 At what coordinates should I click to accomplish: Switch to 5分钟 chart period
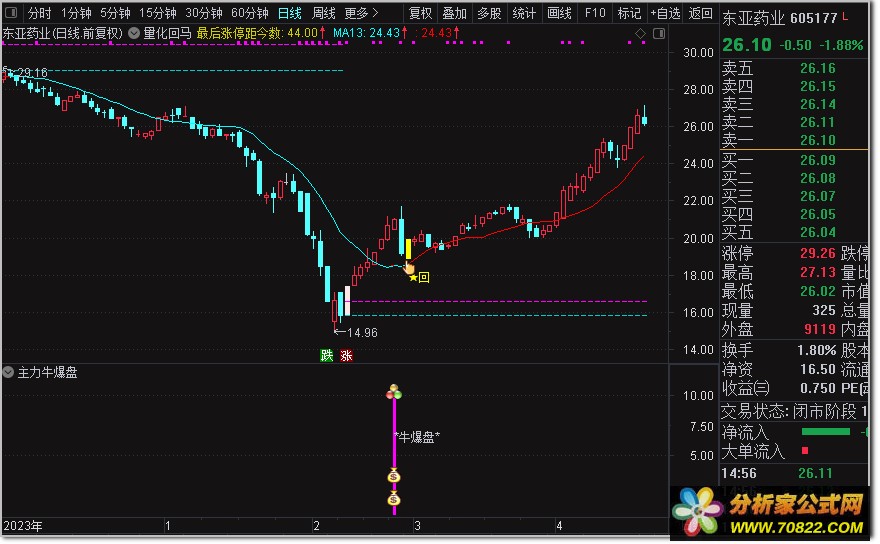(x=116, y=13)
